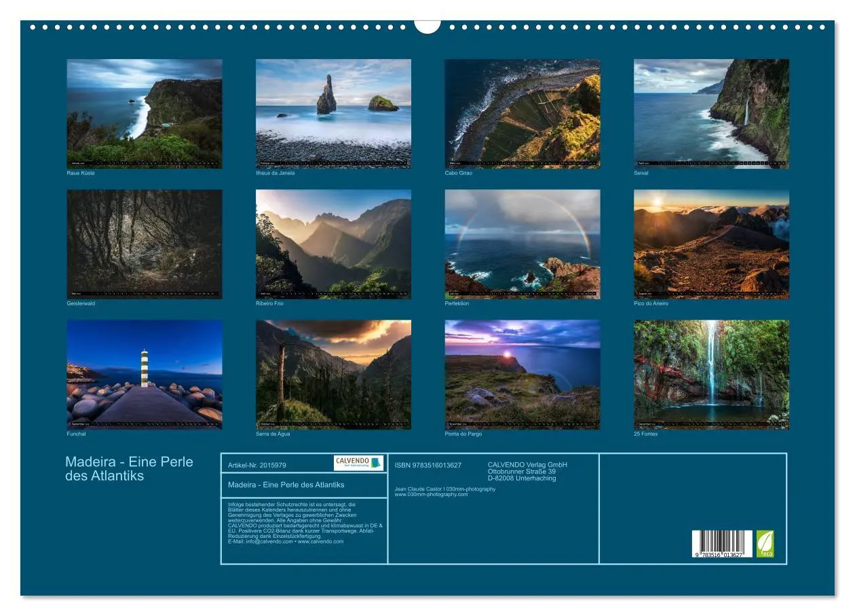
Task: Click the green eco leaf icon
Action: (766, 543)
